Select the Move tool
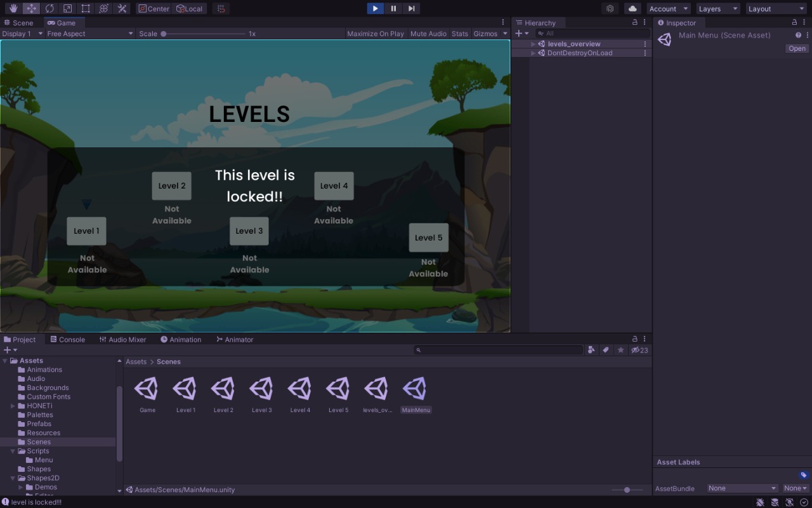Viewport: 812px width, 508px height. point(31,8)
